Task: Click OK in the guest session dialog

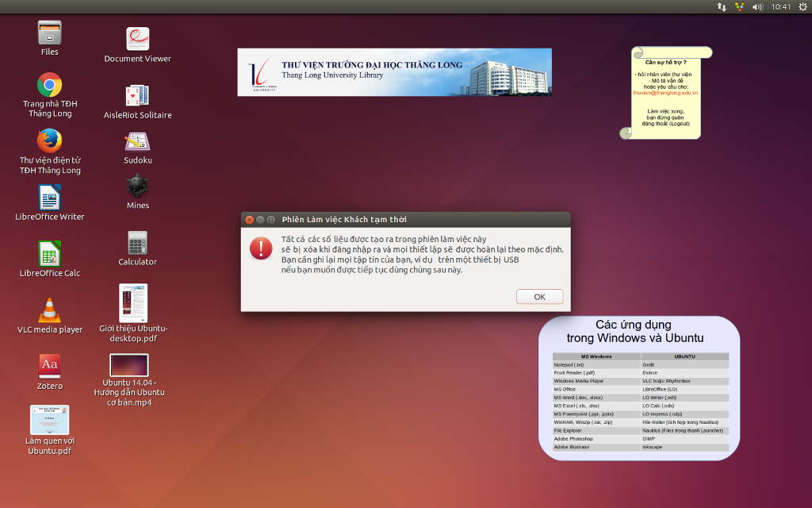Action: pyautogui.click(x=539, y=297)
